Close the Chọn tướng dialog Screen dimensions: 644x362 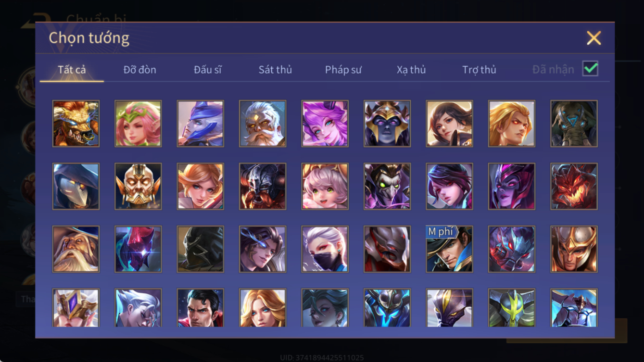[x=593, y=38]
